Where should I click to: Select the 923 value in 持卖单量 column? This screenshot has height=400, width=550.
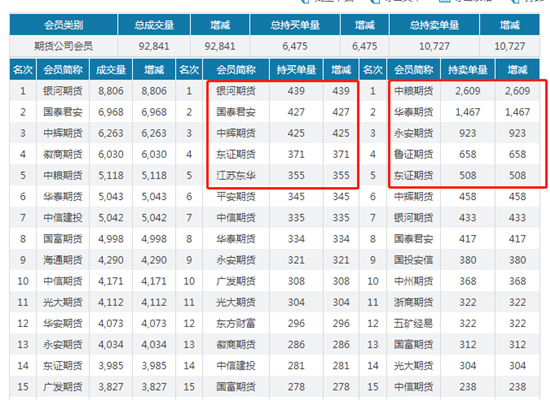tap(468, 133)
